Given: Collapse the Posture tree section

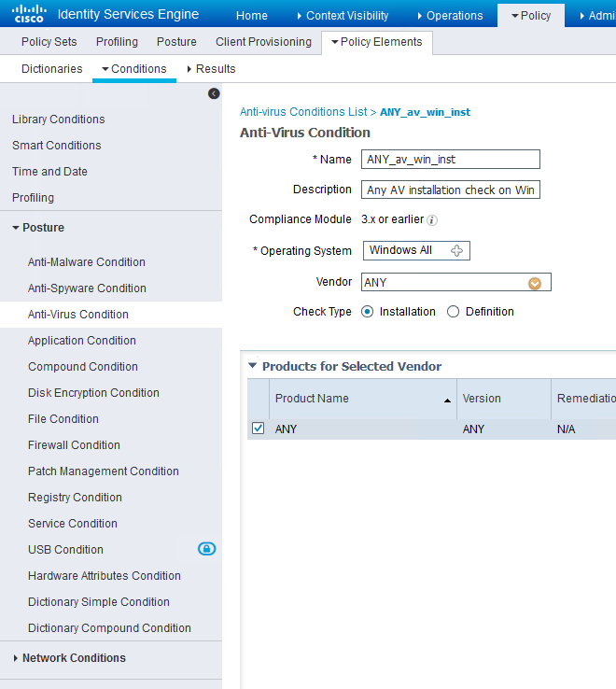Looking at the screenshot, I should 16,228.
